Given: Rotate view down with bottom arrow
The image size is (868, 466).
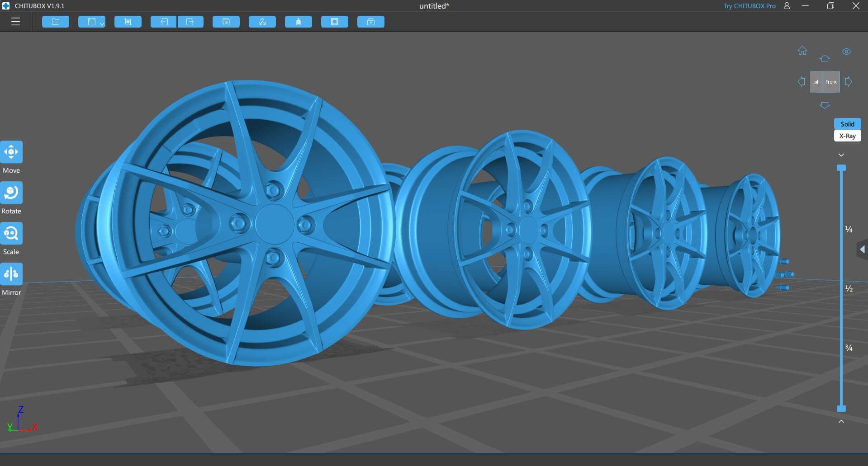Looking at the screenshot, I should (825, 105).
